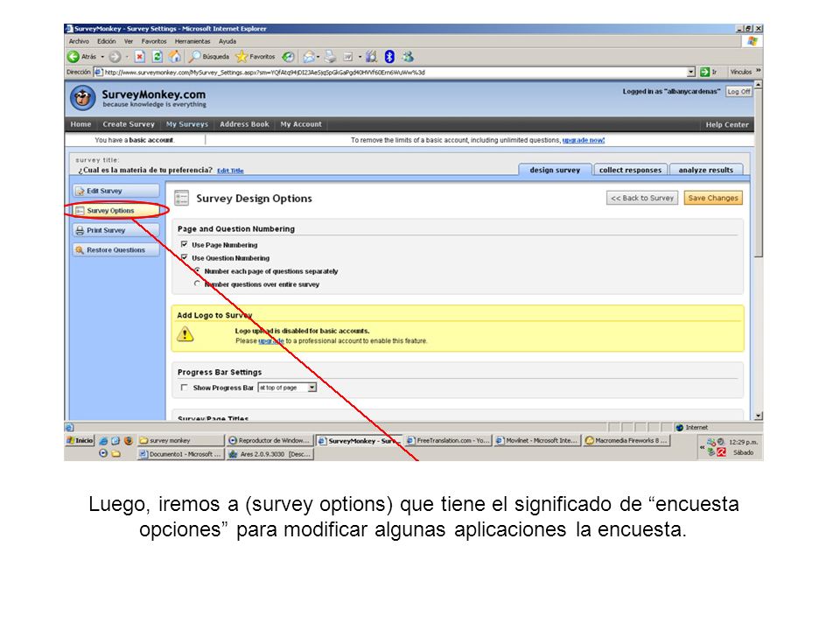Click the printer icon in browser toolbar
This screenshot has height=630, width=840.
(x=330, y=56)
